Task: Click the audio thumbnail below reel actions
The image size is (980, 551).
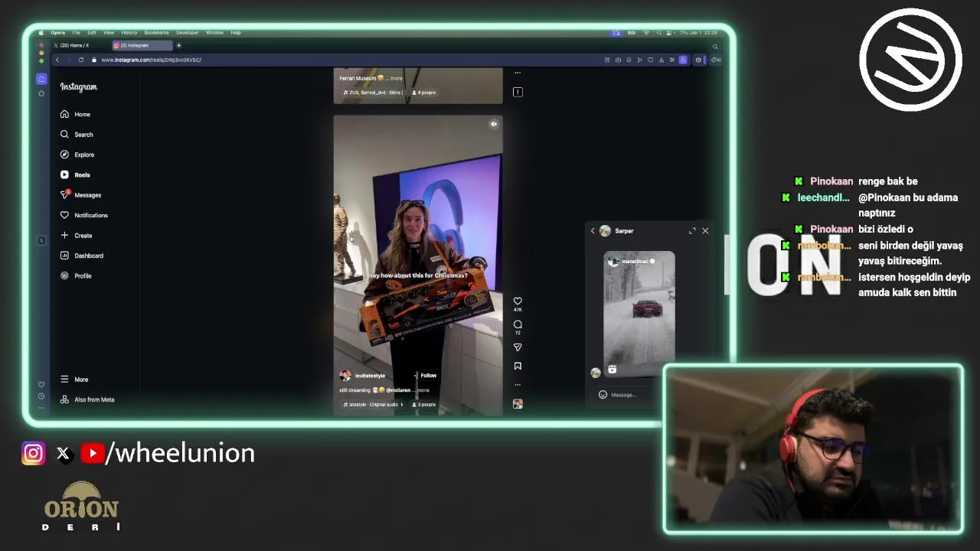Action: [x=518, y=404]
